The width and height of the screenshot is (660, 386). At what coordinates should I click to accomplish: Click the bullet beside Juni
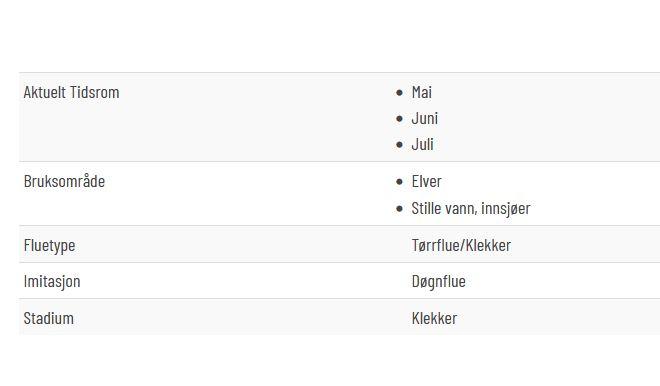point(399,119)
